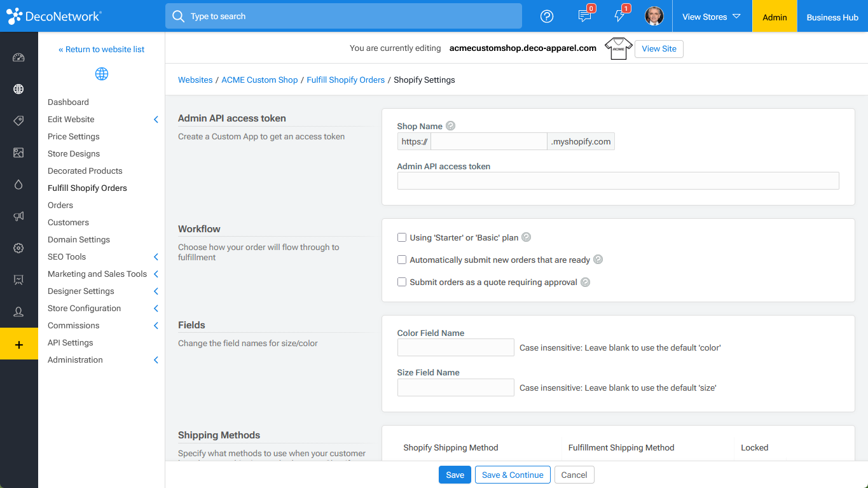The width and height of the screenshot is (868, 488).
Task: Open the dashboard gauge icon in left rail
Action: pyautogui.click(x=18, y=57)
